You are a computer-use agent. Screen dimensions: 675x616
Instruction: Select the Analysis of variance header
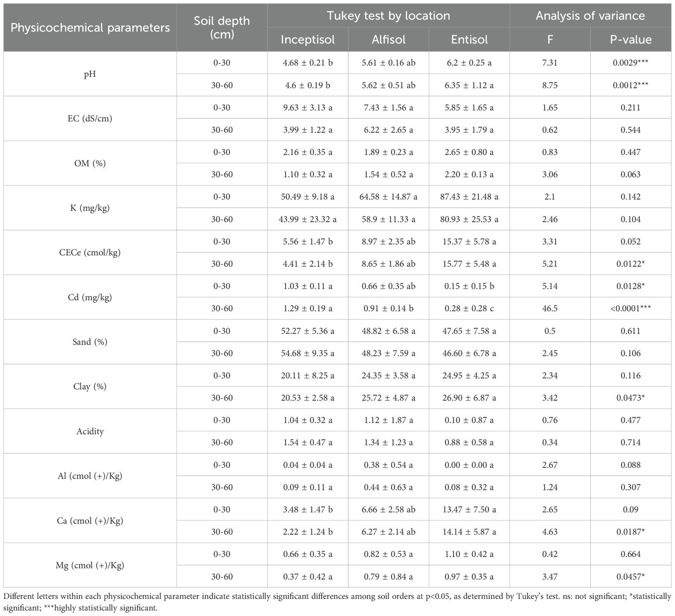point(590,16)
